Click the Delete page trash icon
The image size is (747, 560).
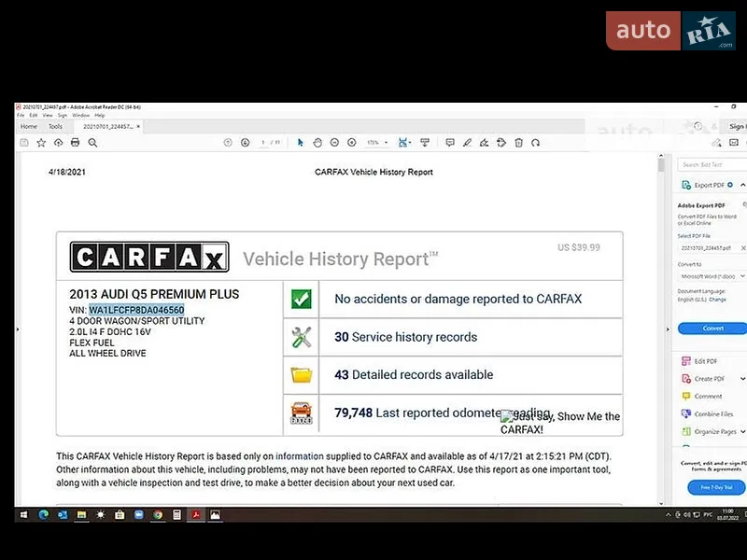[x=519, y=143]
